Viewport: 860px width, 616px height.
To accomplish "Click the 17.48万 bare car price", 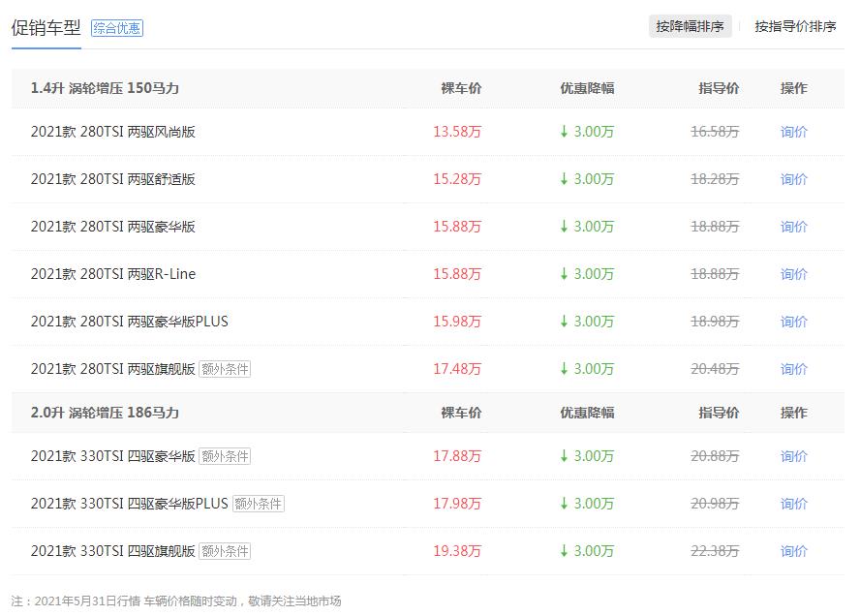I will click(457, 369).
